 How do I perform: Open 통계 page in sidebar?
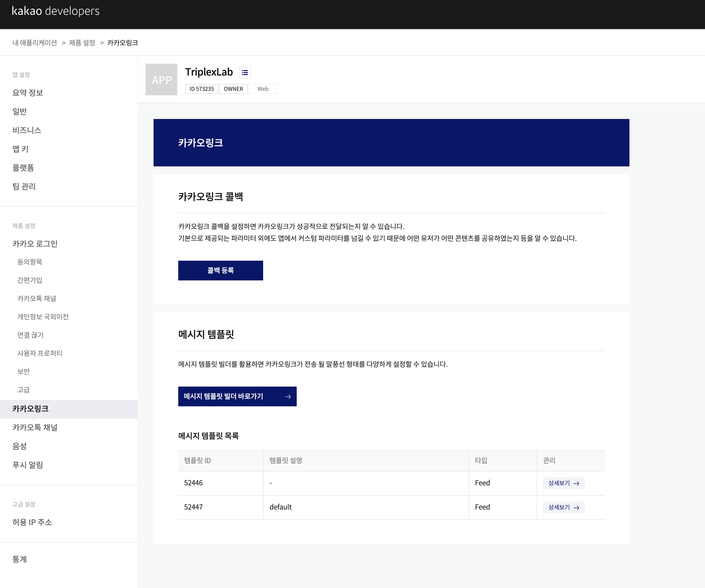click(20, 559)
